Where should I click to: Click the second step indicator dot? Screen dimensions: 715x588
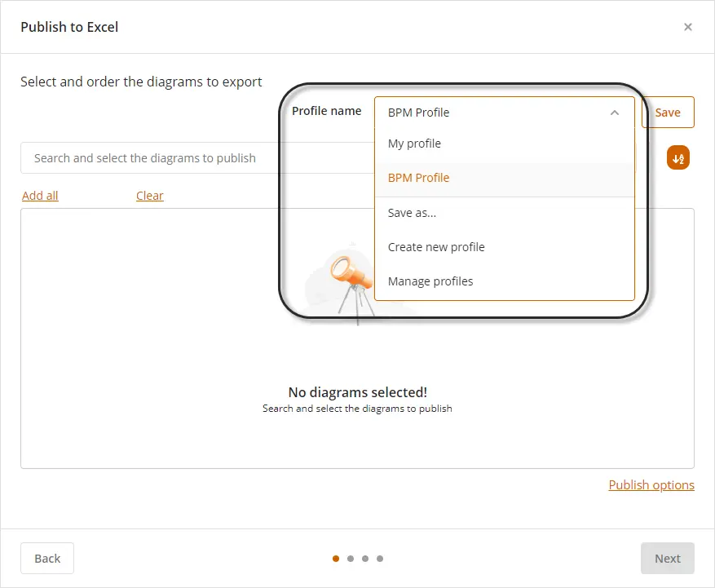point(351,559)
